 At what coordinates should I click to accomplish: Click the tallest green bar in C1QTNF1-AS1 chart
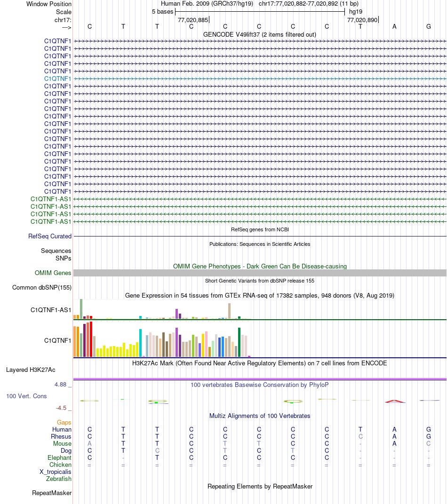point(81,309)
